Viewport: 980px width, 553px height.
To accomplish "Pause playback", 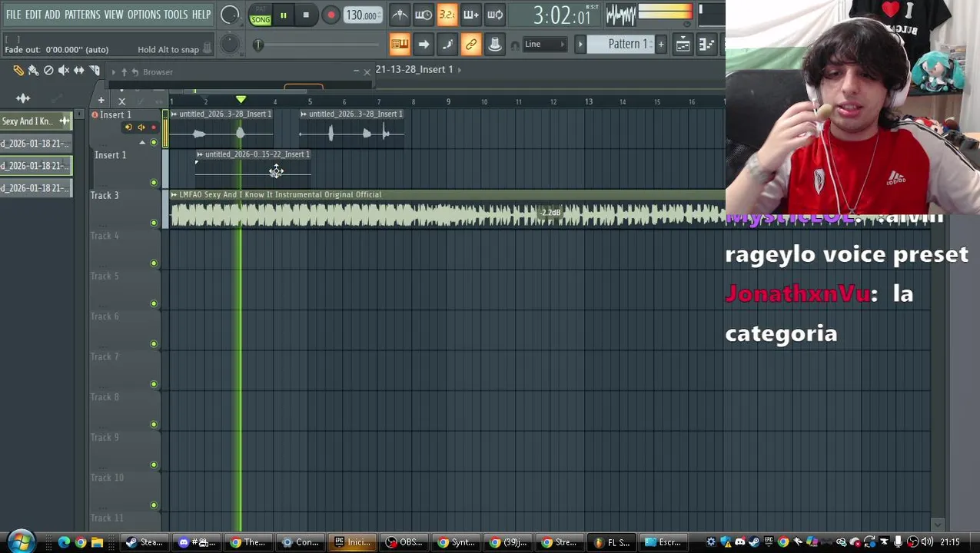I will [x=284, y=15].
